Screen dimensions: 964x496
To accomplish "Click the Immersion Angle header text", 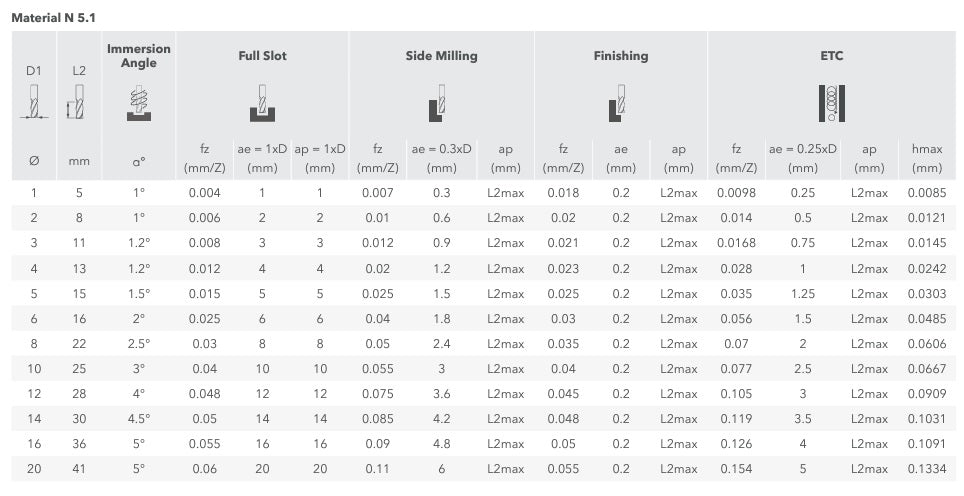I will tap(139, 56).
